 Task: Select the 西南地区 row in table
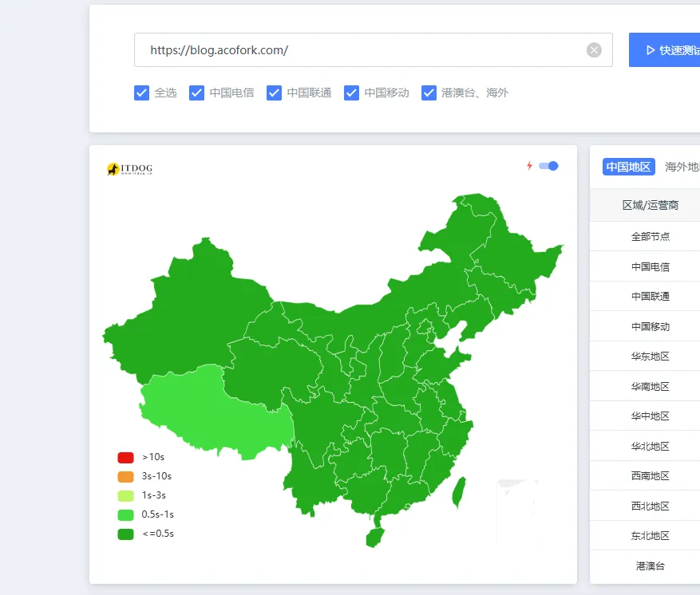650,476
